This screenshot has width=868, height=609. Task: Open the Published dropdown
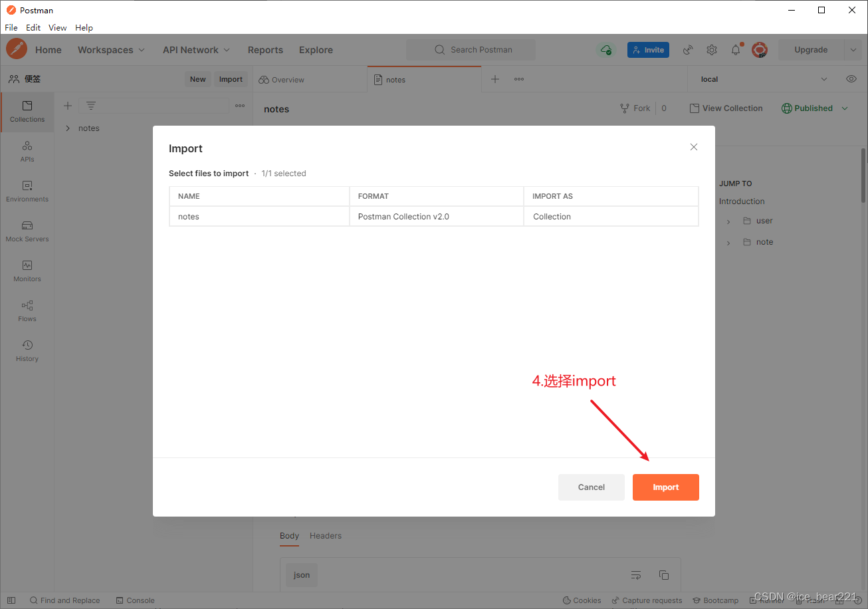pyautogui.click(x=815, y=108)
